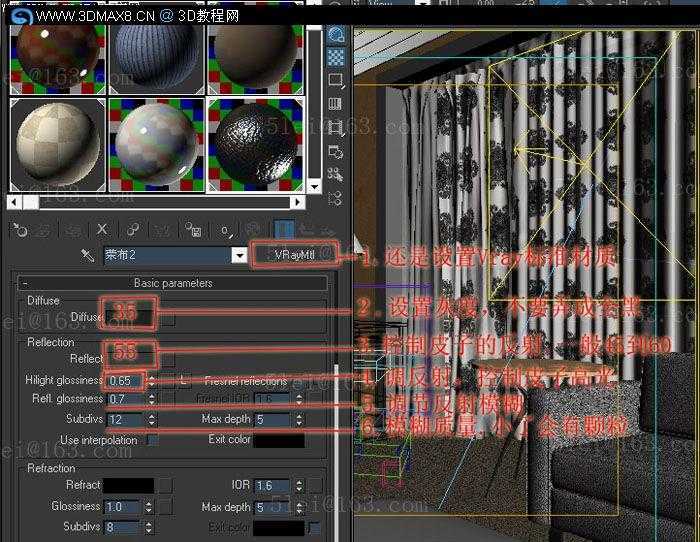
Task: Select the plain brown sphere sample slot
Action: pyautogui.click(x=255, y=60)
